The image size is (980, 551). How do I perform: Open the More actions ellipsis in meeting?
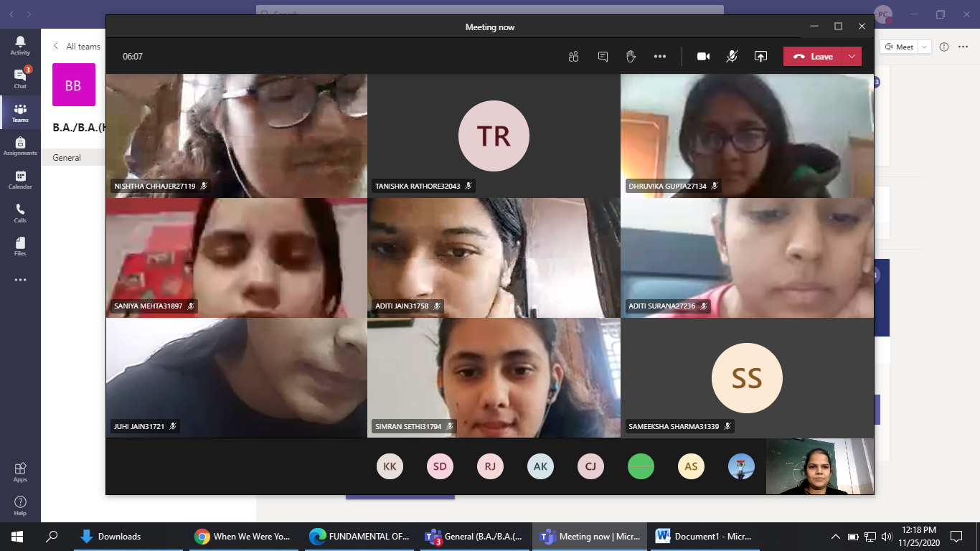coord(660,57)
